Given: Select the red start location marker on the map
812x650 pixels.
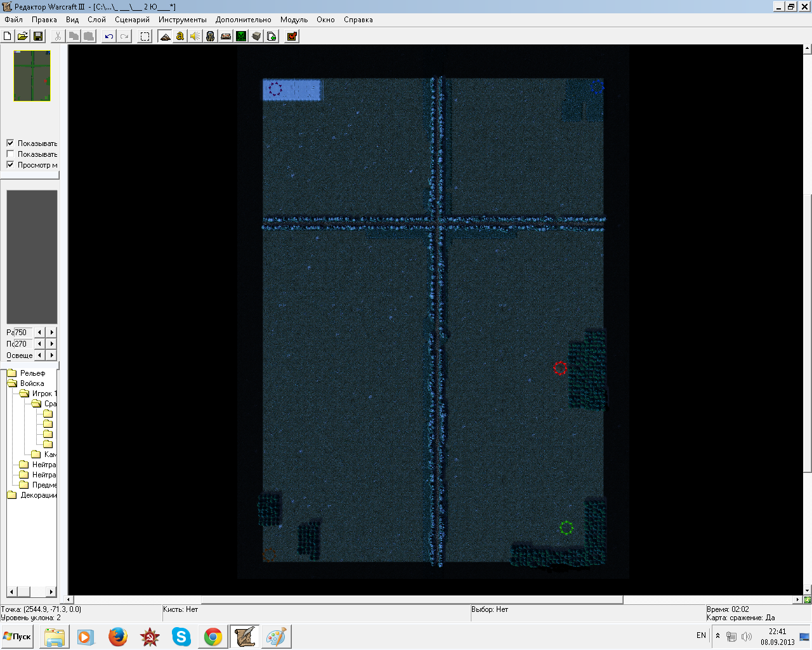Looking at the screenshot, I should click(560, 368).
